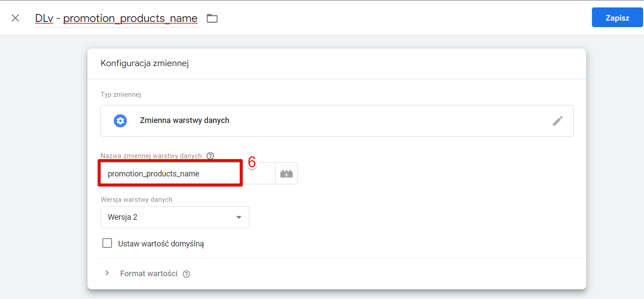Click the Ustaw wartość domyślną label text
Viewport: 644px width, 299px height.
pyautogui.click(x=161, y=244)
